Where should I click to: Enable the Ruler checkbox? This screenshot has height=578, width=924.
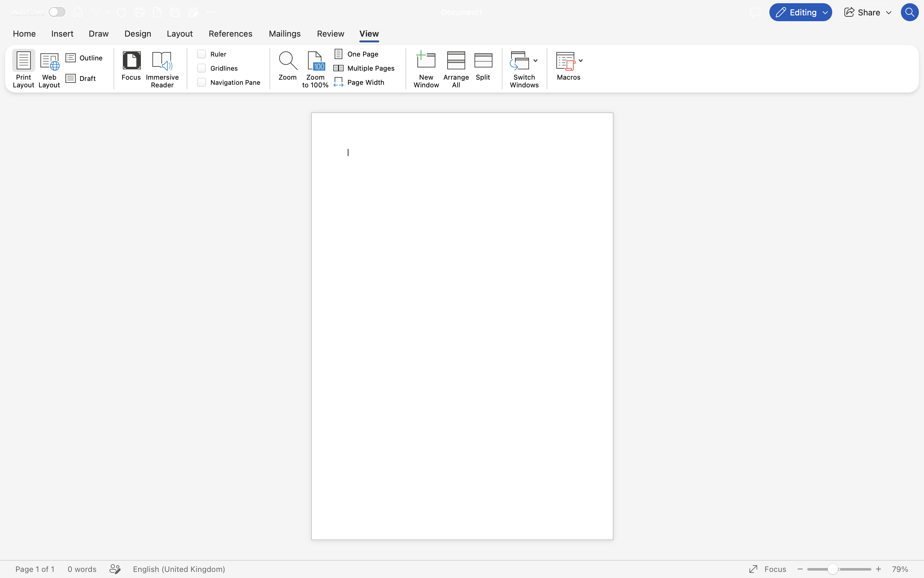pyautogui.click(x=201, y=54)
